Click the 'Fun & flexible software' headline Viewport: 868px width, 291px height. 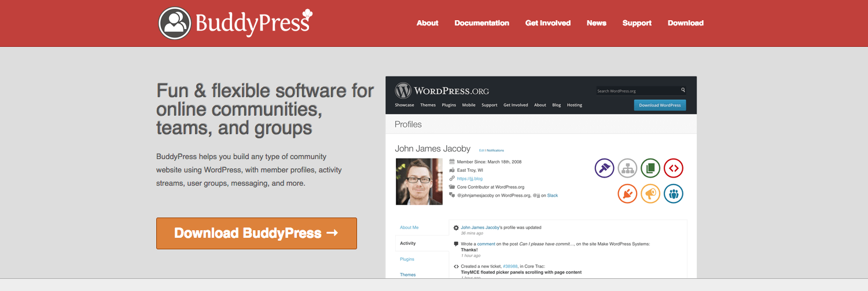[266, 109]
